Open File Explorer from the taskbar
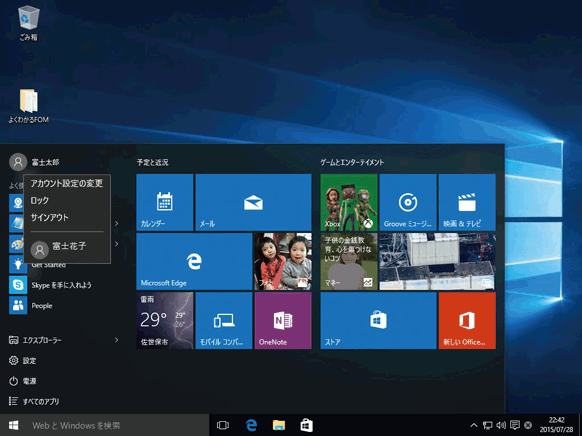This screenshot has height=436, width=582. [279, 425]
